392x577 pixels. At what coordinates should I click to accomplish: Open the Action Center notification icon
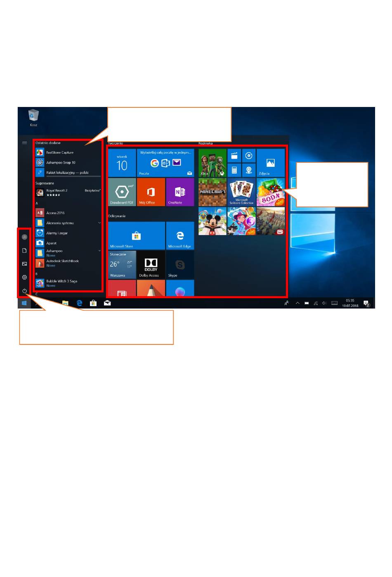click(366, 304)
